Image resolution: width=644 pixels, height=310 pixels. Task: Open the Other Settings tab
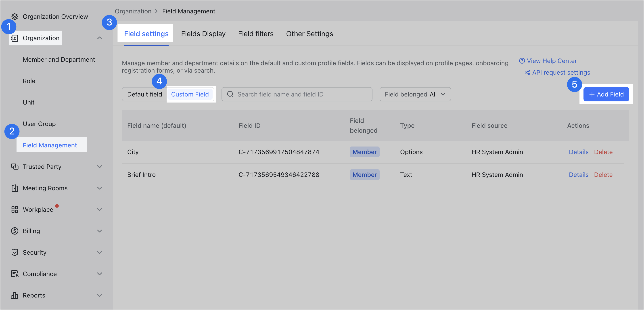click(309, 34)
